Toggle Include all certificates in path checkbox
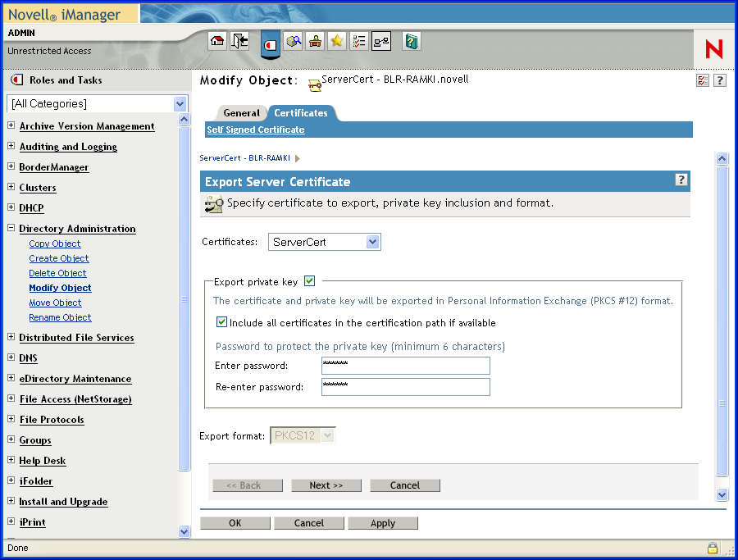 (x=221, y=322)
